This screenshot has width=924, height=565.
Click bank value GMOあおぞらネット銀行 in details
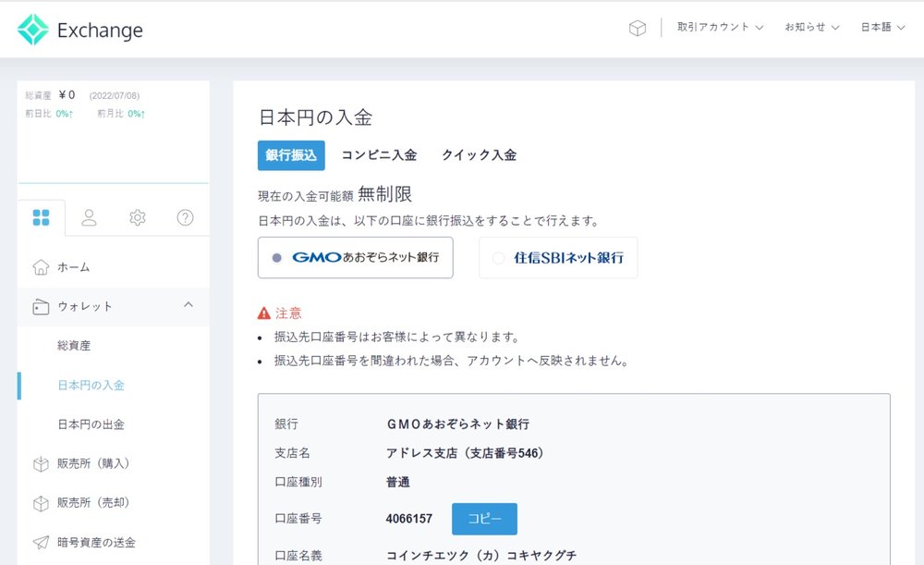click(458, 424)
